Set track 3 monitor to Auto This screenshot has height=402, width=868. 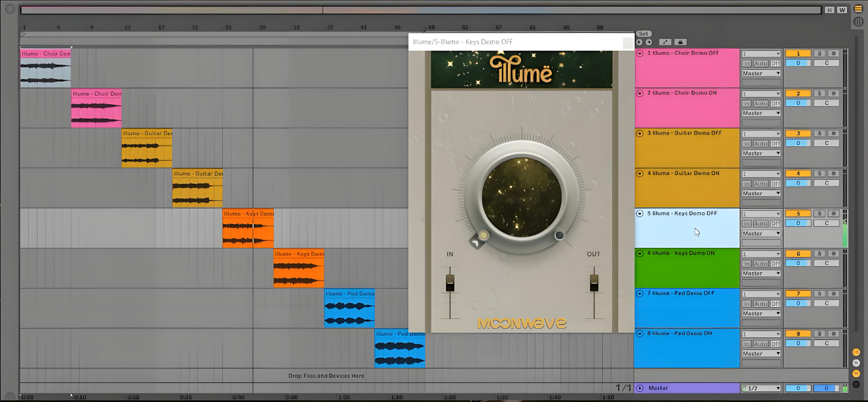(x=760, y=144)
